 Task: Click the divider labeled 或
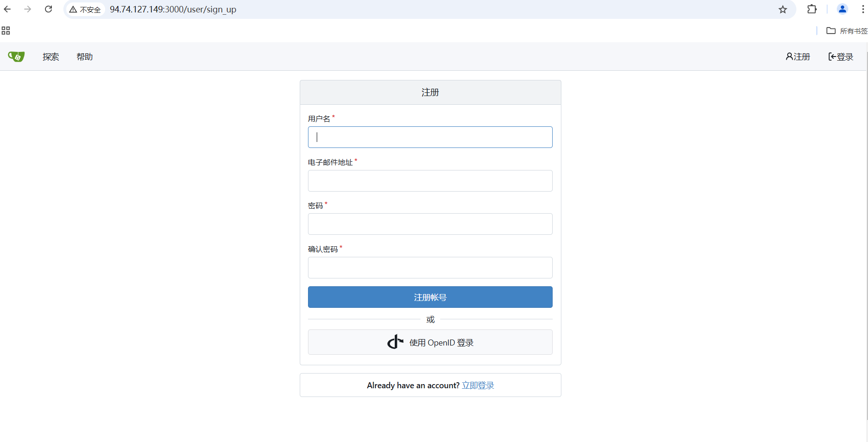point(430,319)
